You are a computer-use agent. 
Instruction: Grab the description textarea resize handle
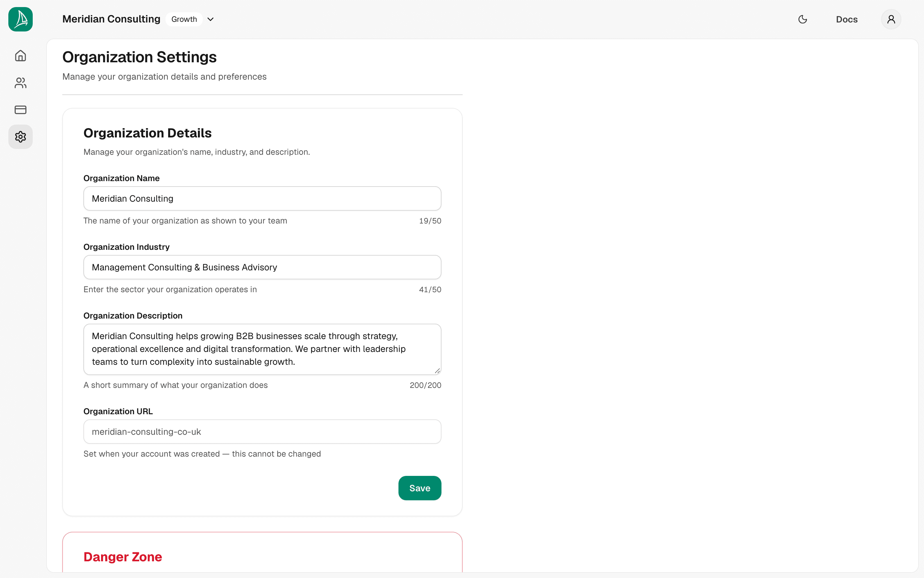(x=437, y=371)
